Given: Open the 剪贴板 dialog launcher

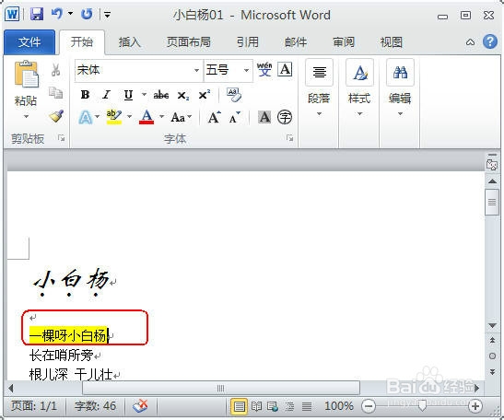Looking at the screenshot, I should [x=61, y=138].
